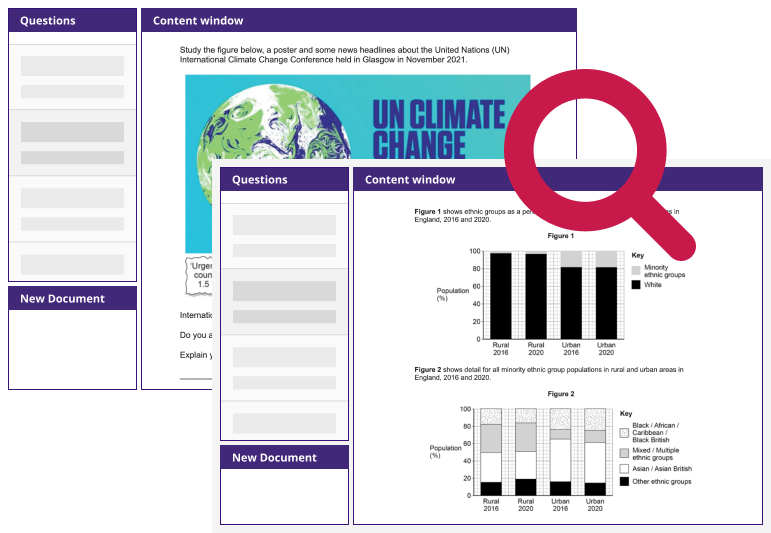The width and height of the screenshot is (771, 533).
Task: Click the front Content window title bar
Action: tap(560, 180)
